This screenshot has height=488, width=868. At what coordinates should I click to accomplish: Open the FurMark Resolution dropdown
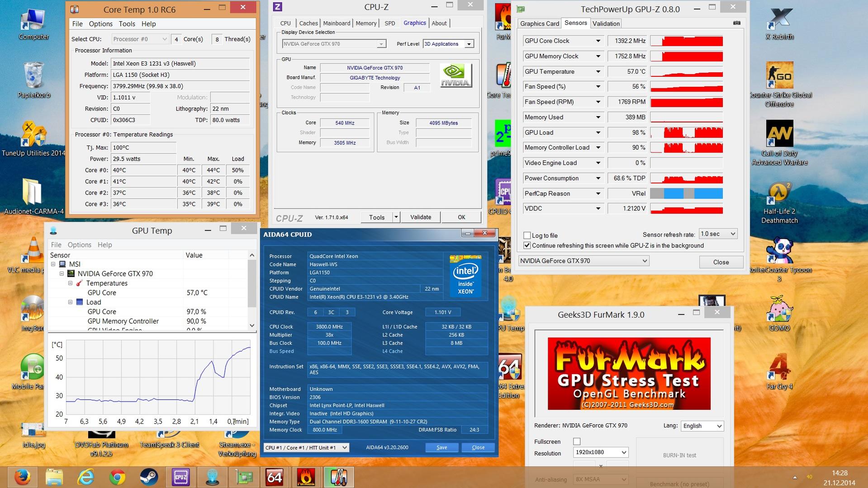tap(601, 452)
